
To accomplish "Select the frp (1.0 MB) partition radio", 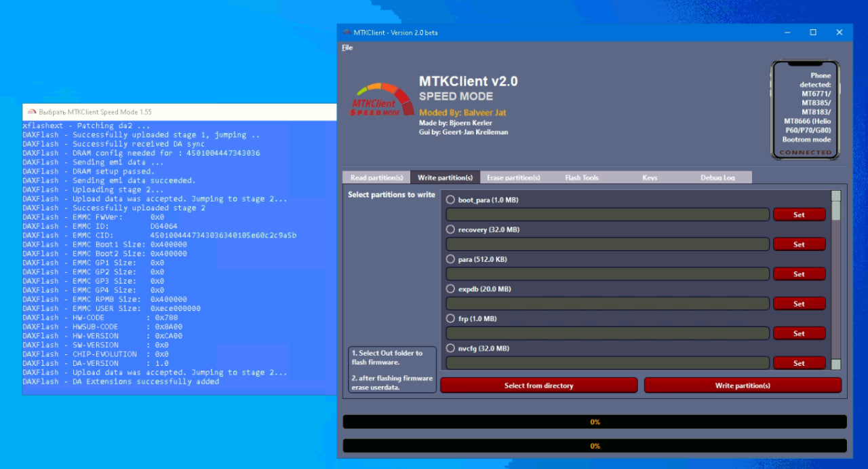I will click(x=450, y=318).
